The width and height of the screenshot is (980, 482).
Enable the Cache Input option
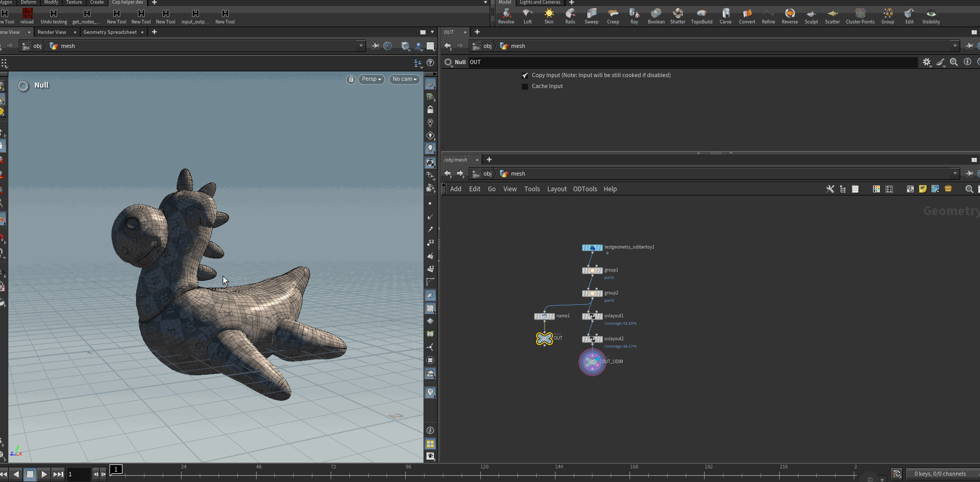click(525, 86)
